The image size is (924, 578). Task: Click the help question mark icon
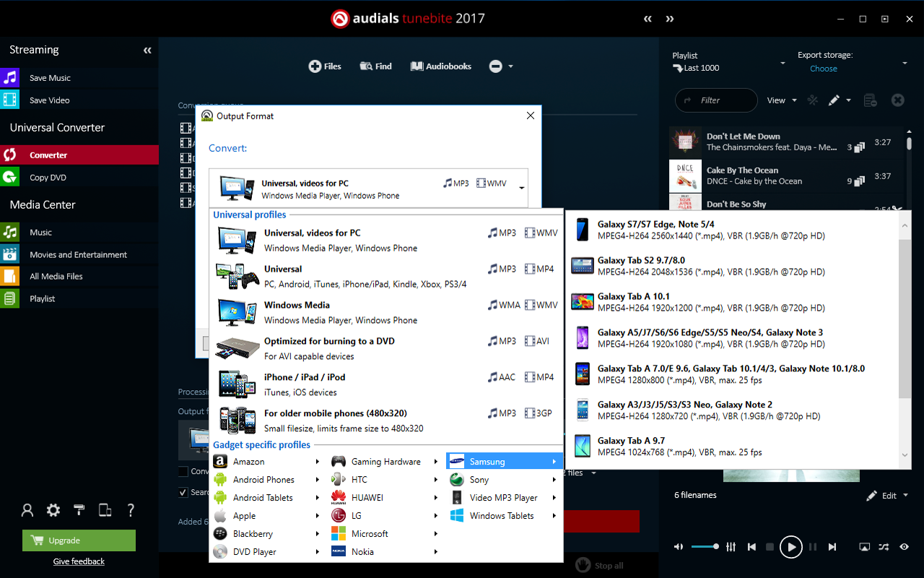[x=131, y=510]
